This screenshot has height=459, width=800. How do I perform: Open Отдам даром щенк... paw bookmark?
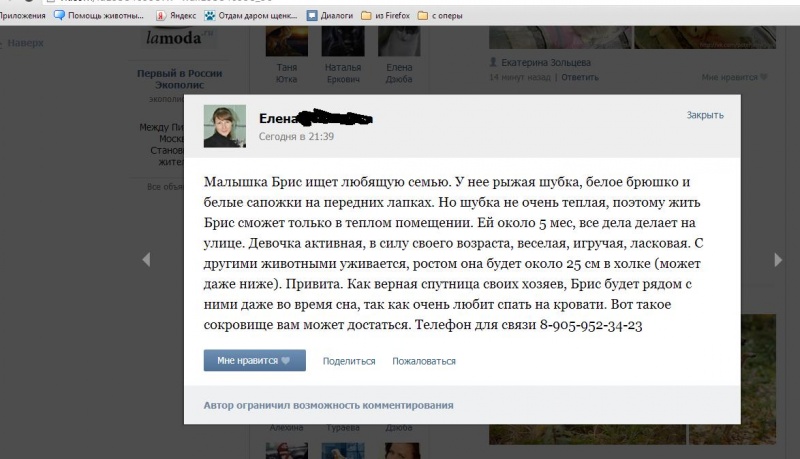click(x=251, y=16)
